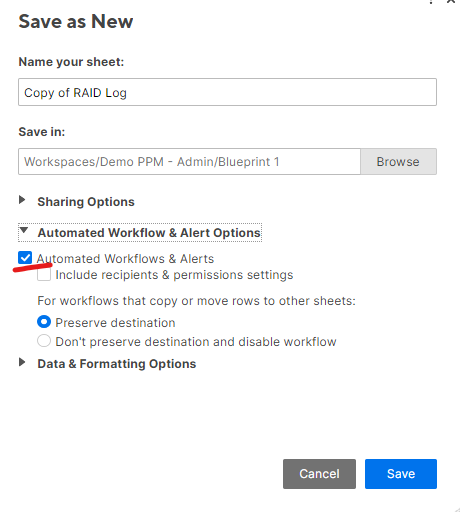Viewport: 460px width, 512px height.
Task: Close the Save as New dialog
Action: 451,1
